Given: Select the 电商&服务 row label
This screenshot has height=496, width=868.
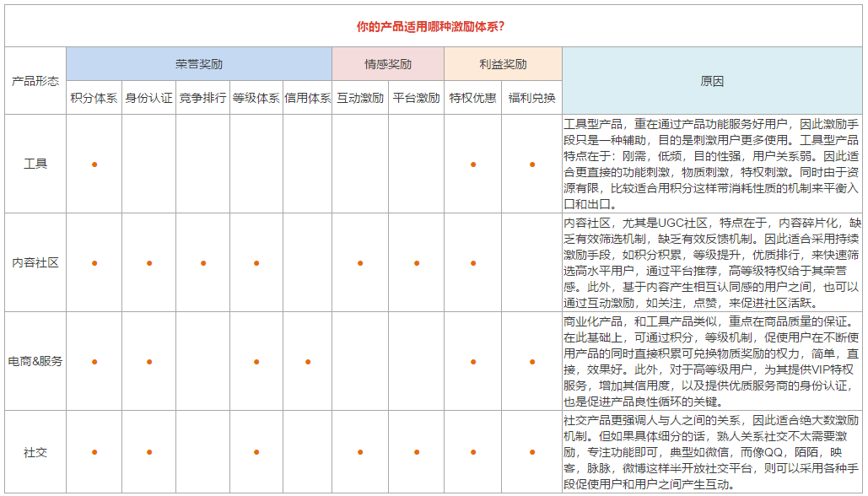Looking at the screenshot, I should [35, 362].
